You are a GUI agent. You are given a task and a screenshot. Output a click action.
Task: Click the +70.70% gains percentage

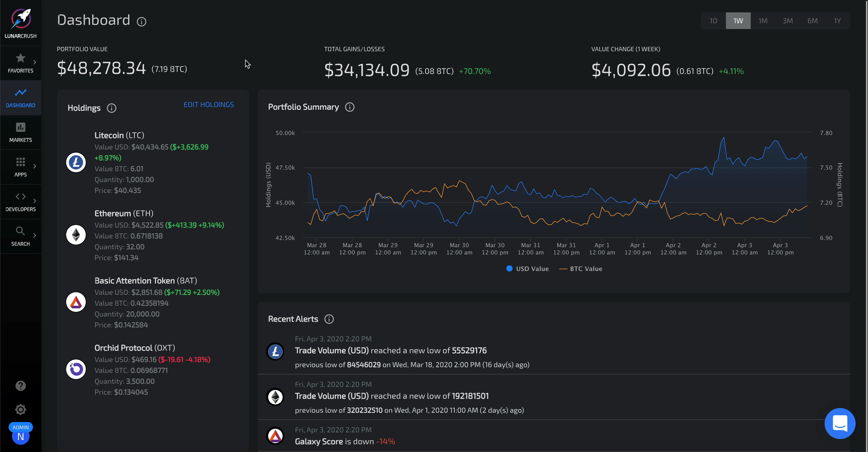point(475,71)
